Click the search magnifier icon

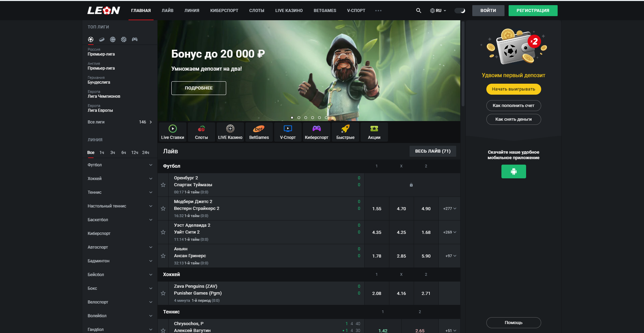[418, 10]
